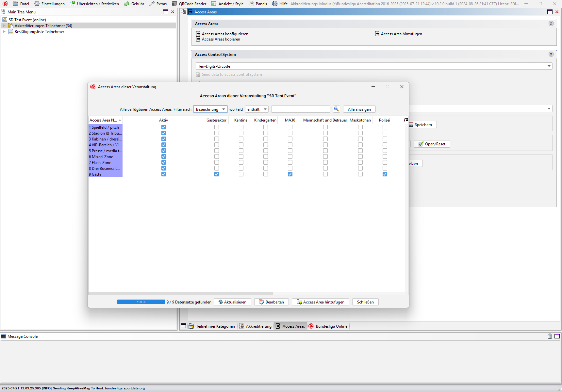The image size is (562, 392).
Task: Click the Schließen button
Action: (365, 302)
